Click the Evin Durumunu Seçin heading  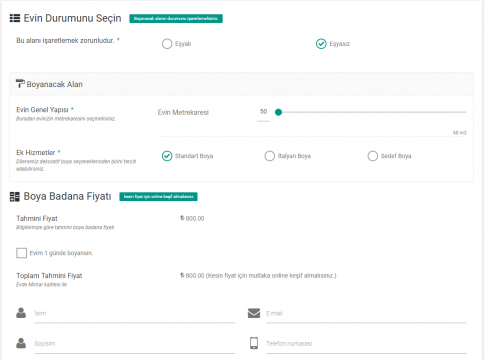click(72, 18)
